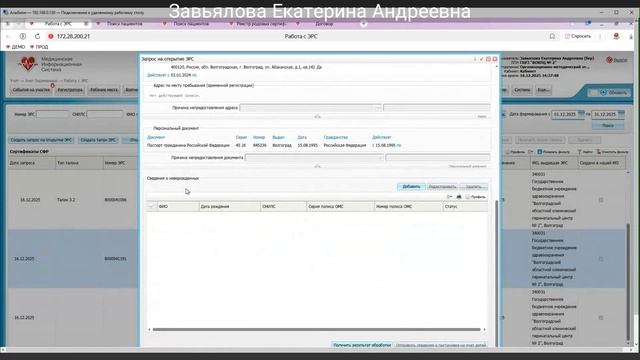Open the ДЕМО bookmark
The image size is (640, 360).
(x=16, y=47)
